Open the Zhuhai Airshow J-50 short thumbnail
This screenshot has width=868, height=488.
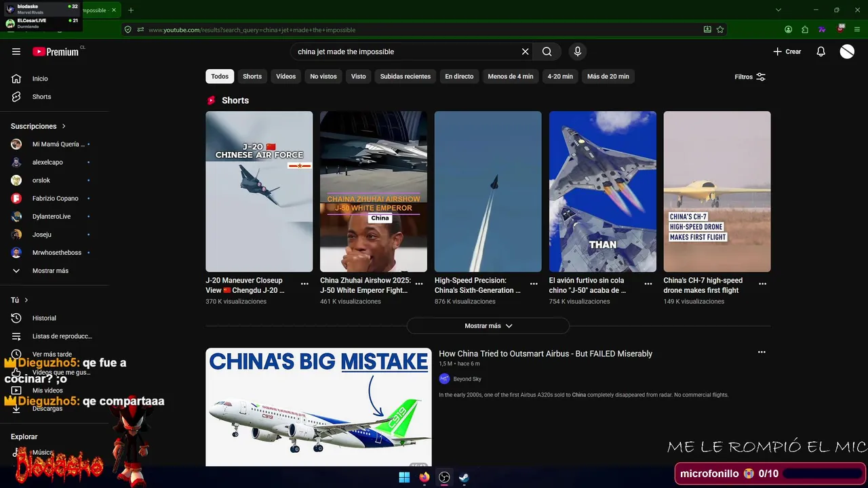coord(374,191)
